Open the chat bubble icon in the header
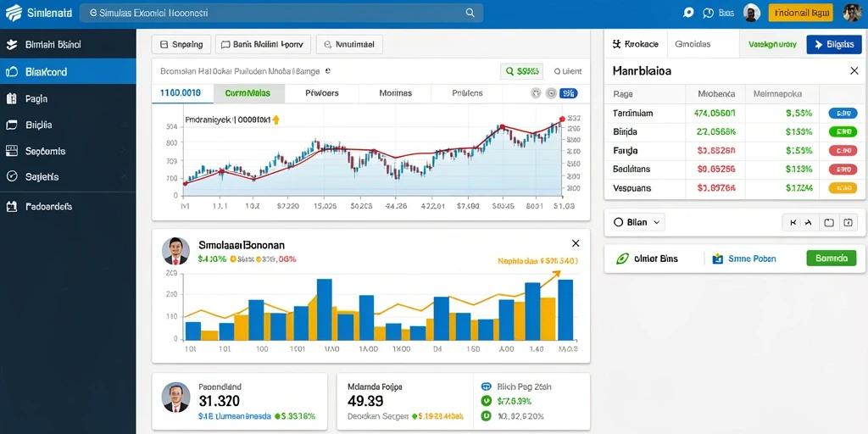 (x=688, y=12)
